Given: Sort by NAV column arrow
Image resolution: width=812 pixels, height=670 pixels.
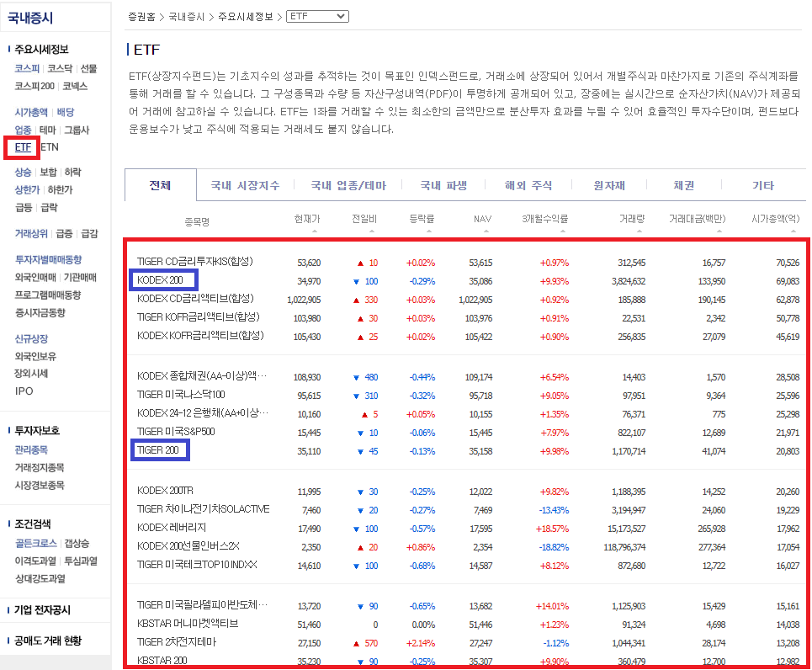Looking at the screenshot, I should 486,231.
